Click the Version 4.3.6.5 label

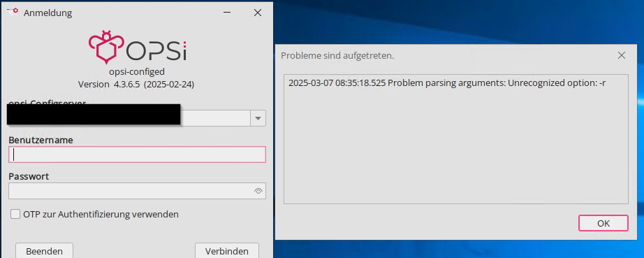(x=136, y=85)
